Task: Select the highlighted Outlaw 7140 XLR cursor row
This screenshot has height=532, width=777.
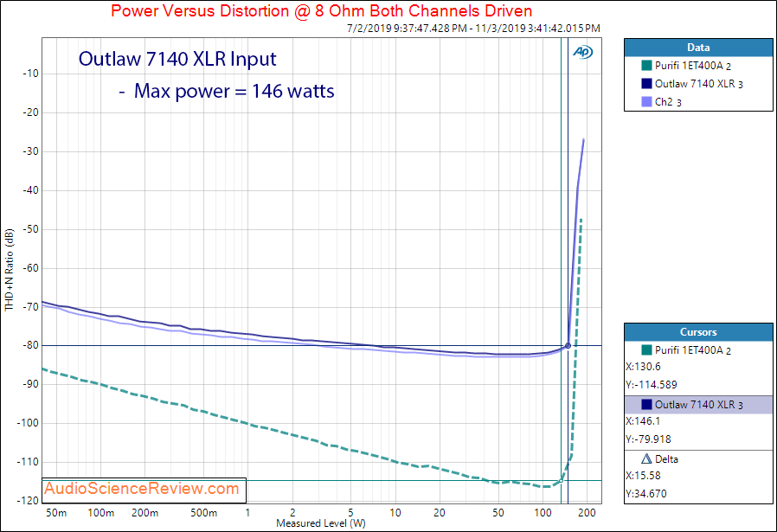Action: 698,405
